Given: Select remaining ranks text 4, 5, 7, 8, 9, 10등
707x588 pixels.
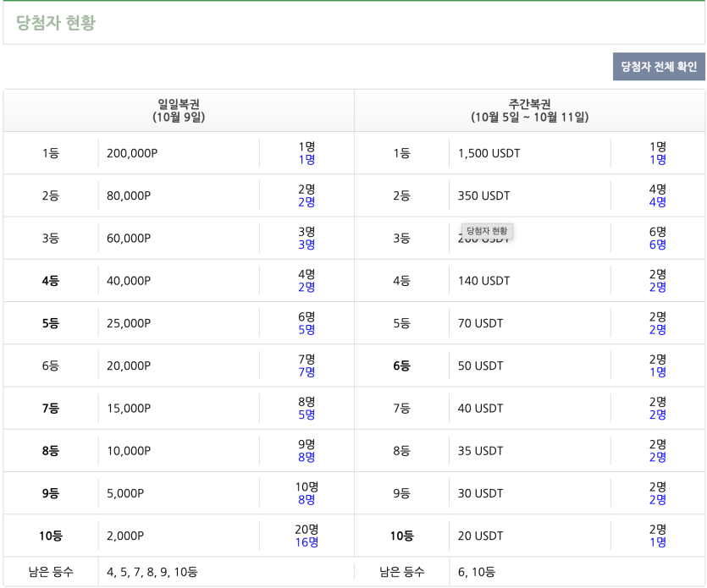Looking at the screenshot, I should tap(152, 572).
